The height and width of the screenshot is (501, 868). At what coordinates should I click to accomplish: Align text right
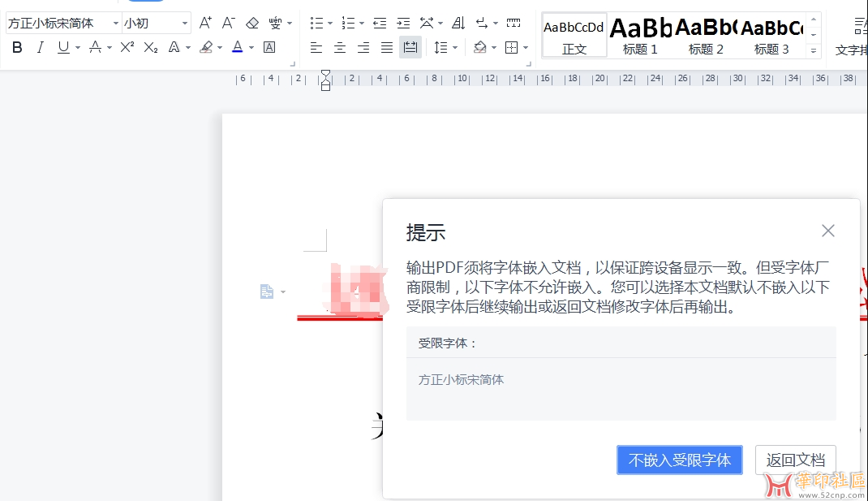point(363,48)
